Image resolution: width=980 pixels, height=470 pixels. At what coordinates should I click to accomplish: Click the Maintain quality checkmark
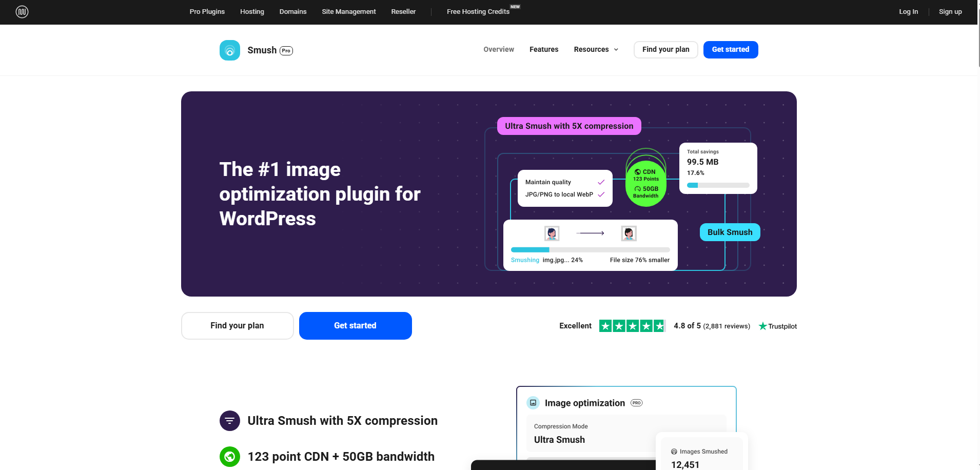601,182
